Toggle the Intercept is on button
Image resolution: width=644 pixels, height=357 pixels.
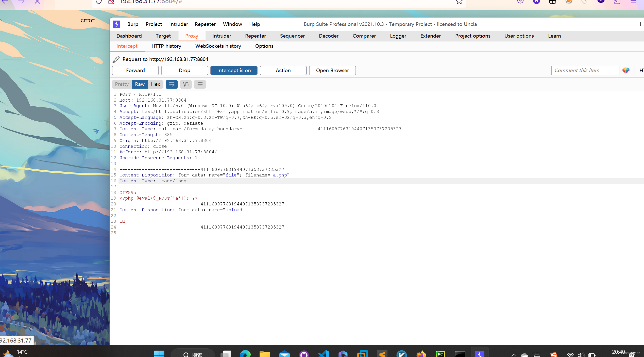click(234, 71)
